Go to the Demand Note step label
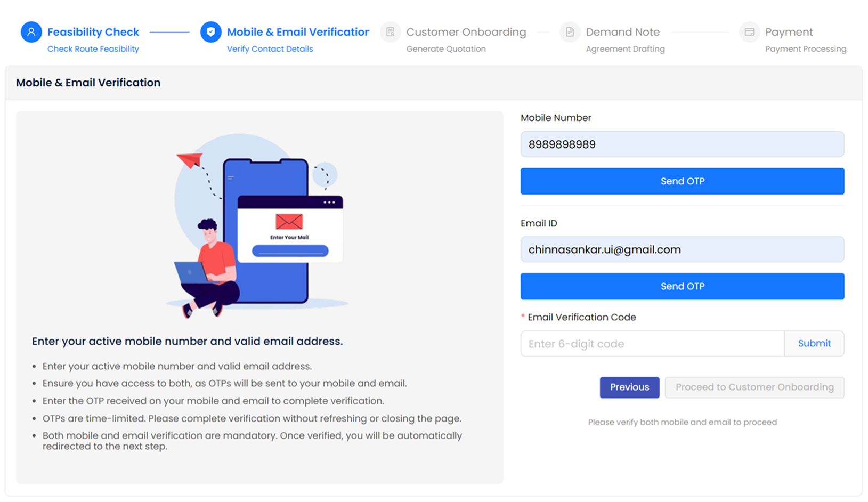Image resolution: width=868 pixels, height=502 pixels. tap(622, 32)
